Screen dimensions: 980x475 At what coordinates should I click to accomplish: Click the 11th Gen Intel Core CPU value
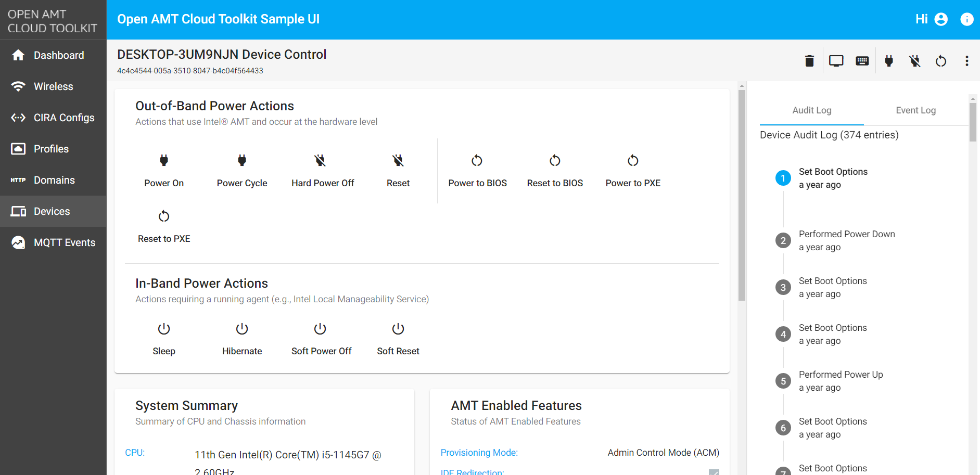point(288,463)
